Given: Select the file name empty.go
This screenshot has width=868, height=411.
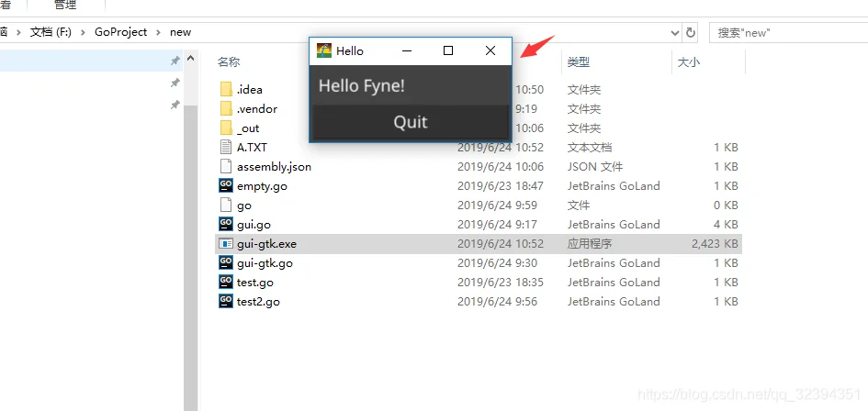Looking at the screenshot, I should pyautogui.click(x=262, y=186).
